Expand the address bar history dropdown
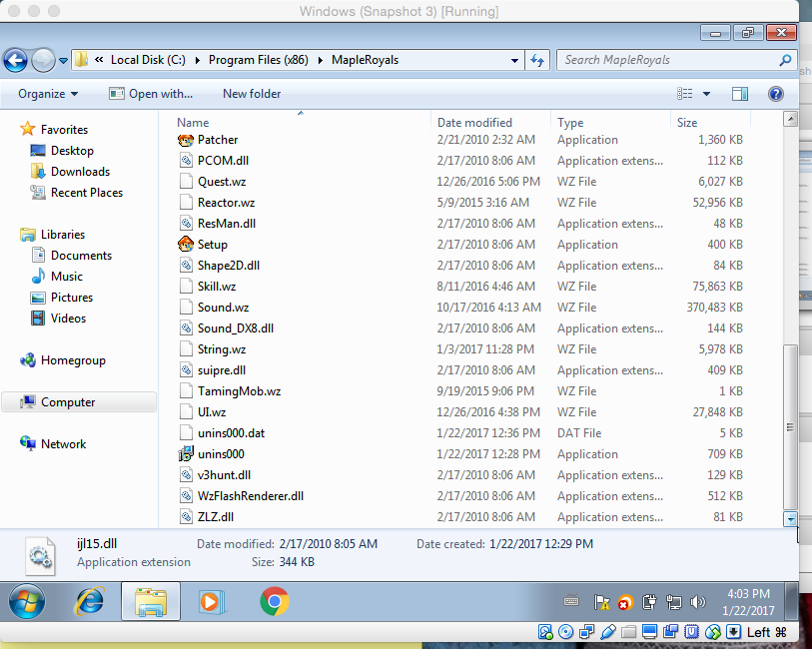 pos(514,61)
